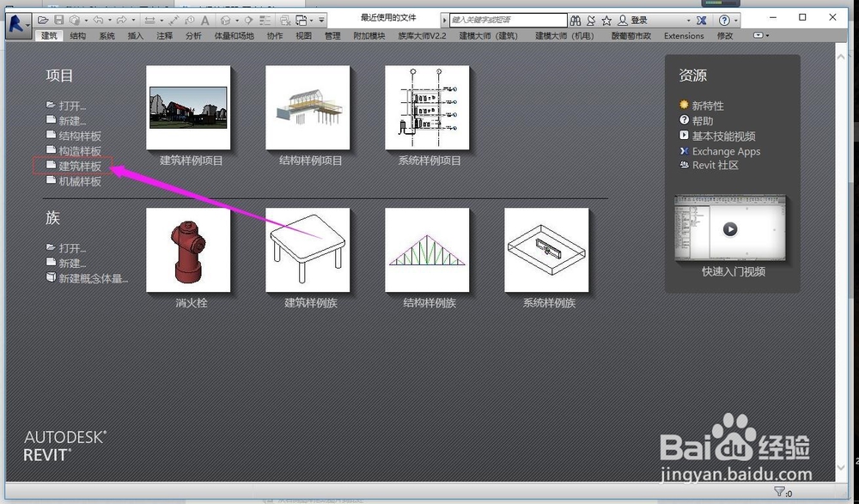Image resolution: width=859 pixels, height=504 pixels.
Task: Click the Switch Windows icon
Action: click(x=302, y=21)
